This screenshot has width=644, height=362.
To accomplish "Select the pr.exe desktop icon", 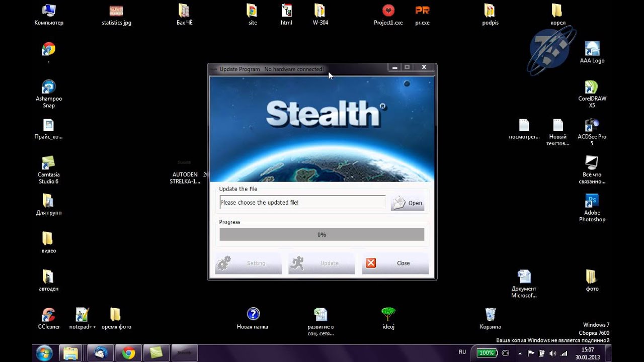I will [x=422, y=15].
